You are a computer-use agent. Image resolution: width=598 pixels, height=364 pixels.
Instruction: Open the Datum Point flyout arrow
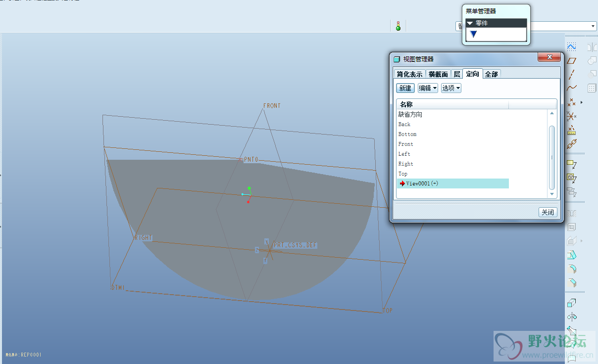[582, 102]
